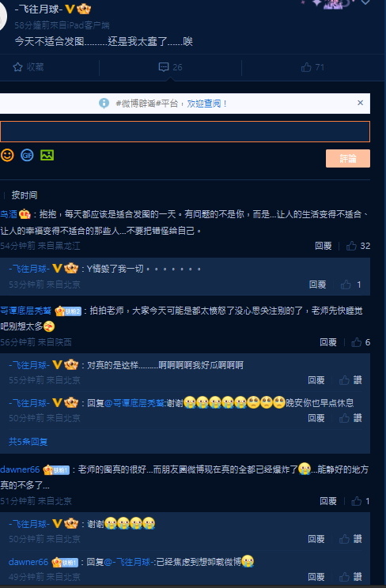Open the GIF picker icon
Viewport: 386px width, 588px height.
coord(27,155)
